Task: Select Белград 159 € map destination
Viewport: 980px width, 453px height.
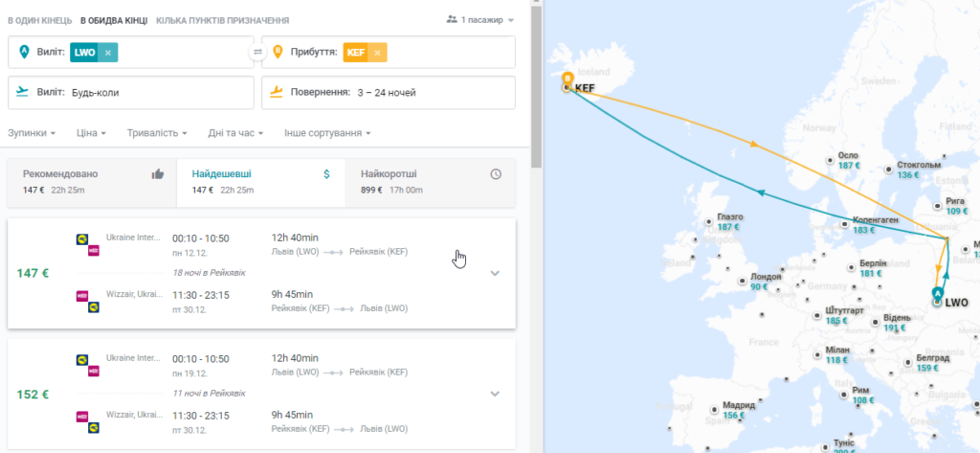Action: 926,363
